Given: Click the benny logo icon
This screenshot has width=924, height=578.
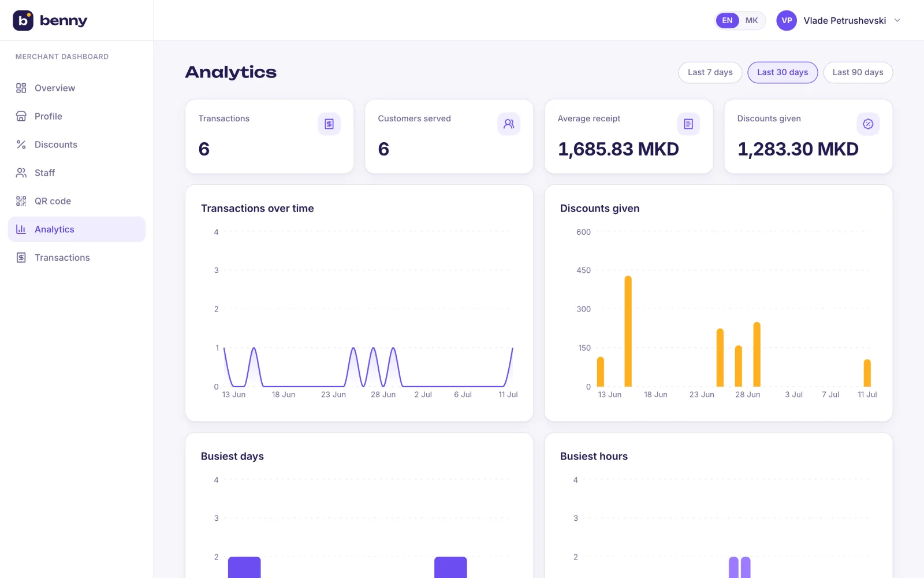Looking at the screenshot, I should point(23,20).
